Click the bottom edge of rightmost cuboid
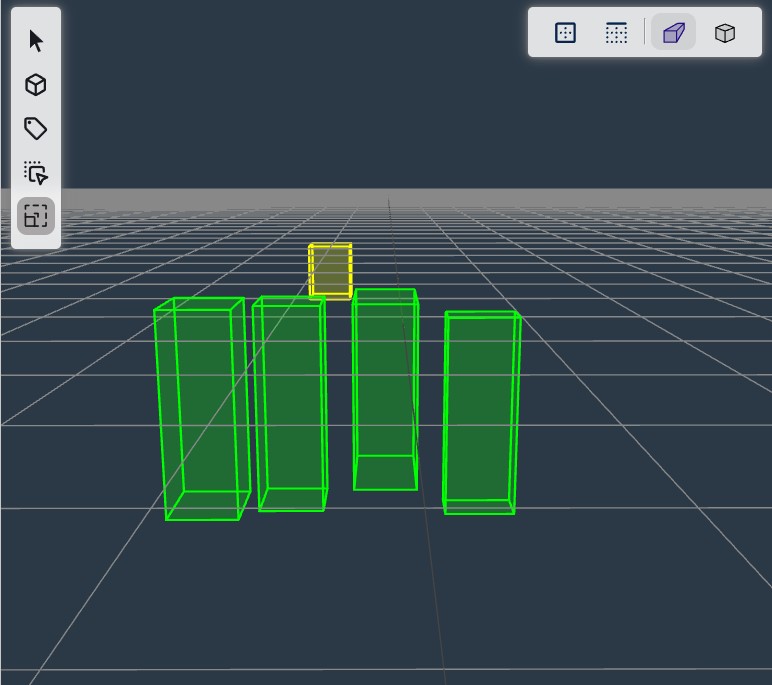Image resolution: width=772 pixels, height=685 pixels. [480, 513]
